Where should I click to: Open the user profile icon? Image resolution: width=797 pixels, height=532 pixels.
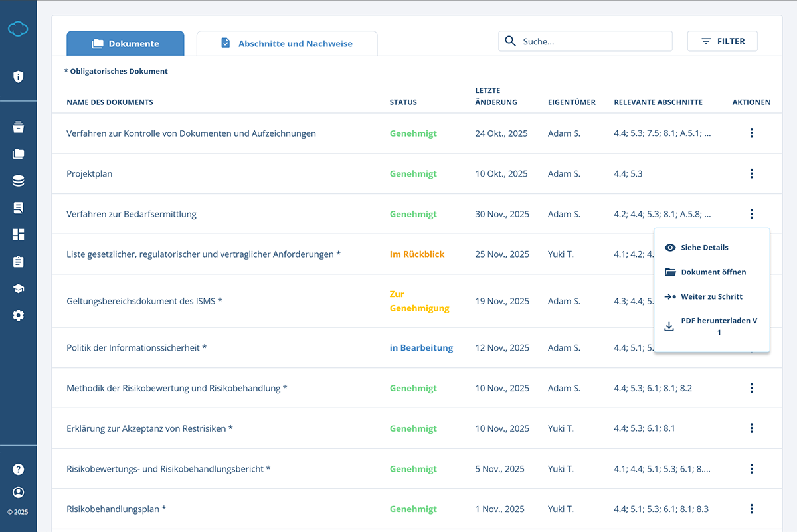(18, 492)
